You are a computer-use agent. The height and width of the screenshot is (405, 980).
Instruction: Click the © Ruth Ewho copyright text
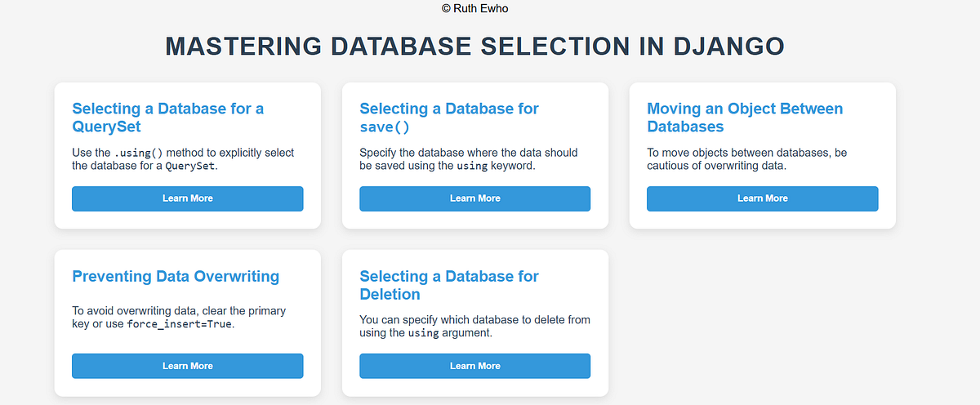tap(474, 8)
